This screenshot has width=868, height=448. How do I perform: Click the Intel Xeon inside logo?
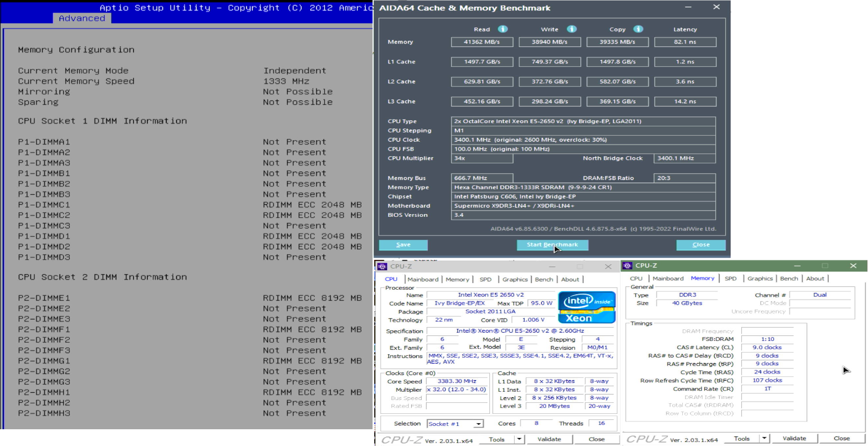[586, 307]
